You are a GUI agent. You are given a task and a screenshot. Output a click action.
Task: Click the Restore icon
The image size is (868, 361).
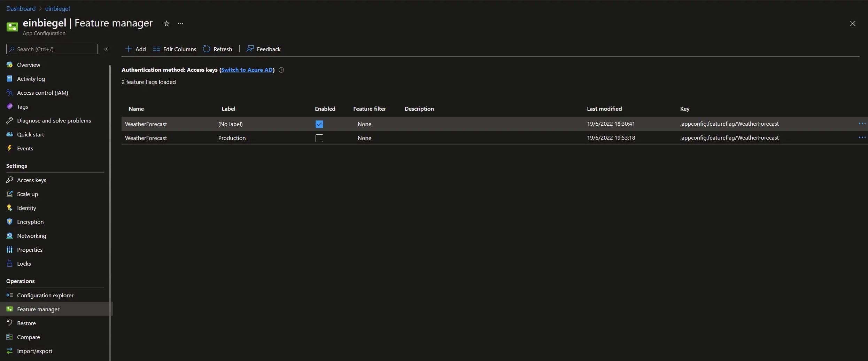pos(9,323)
